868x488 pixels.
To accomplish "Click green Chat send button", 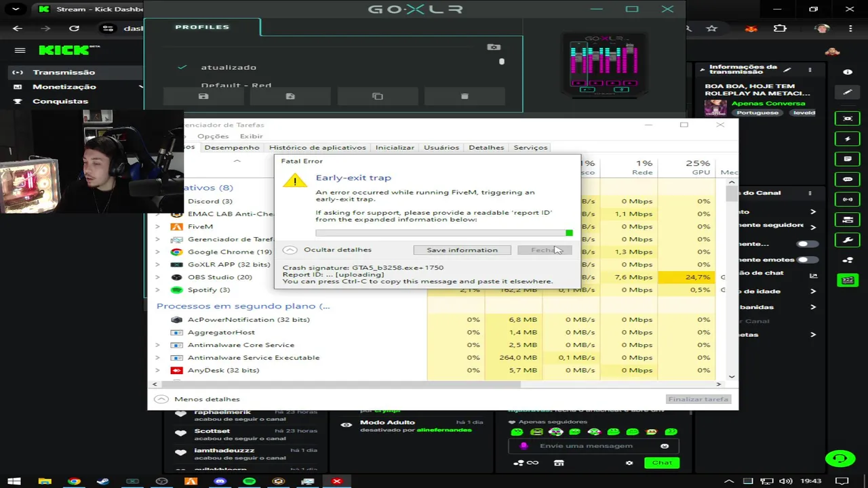I will point(662,463).
